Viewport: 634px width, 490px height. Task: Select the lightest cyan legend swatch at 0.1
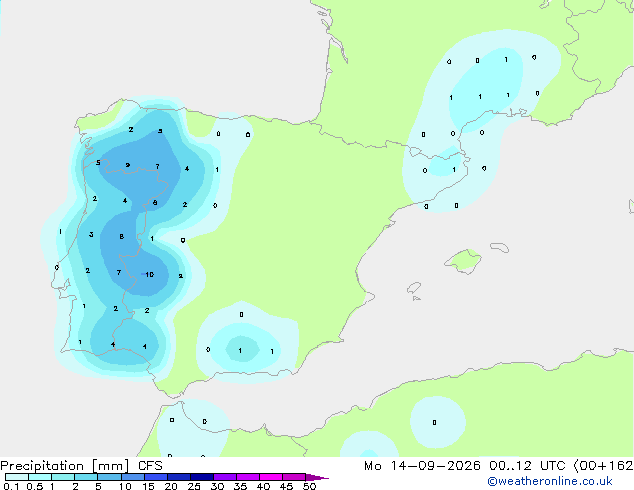pyautogui.click(x=17, y=477)
